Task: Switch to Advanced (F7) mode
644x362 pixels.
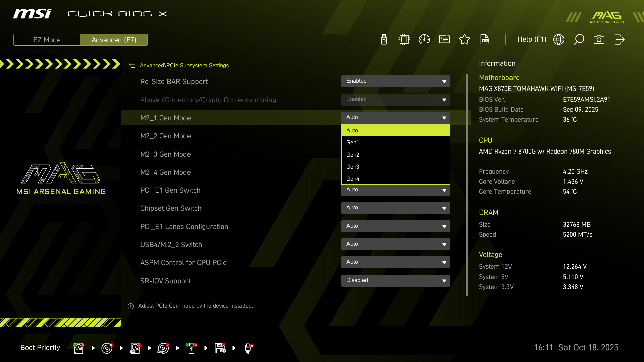Action: tap(114, 40)
